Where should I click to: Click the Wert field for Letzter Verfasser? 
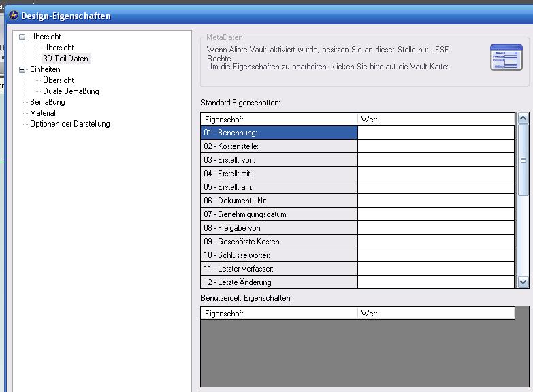(436, 269)
